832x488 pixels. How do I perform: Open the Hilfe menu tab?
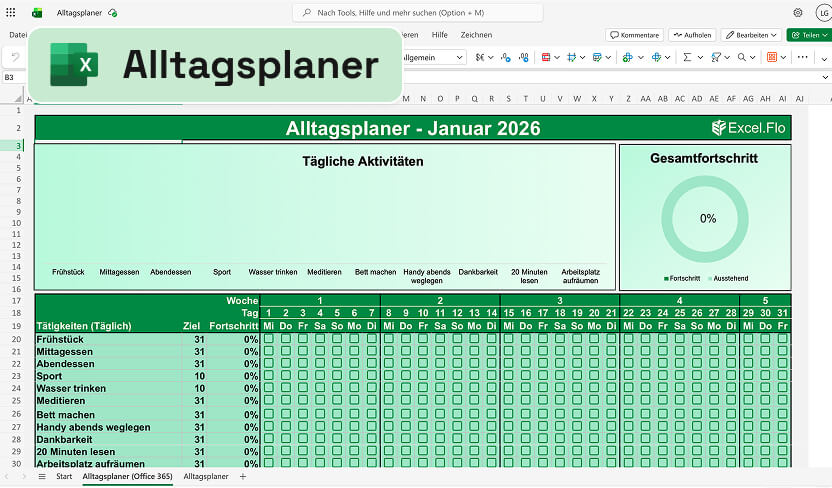point(440,35)
